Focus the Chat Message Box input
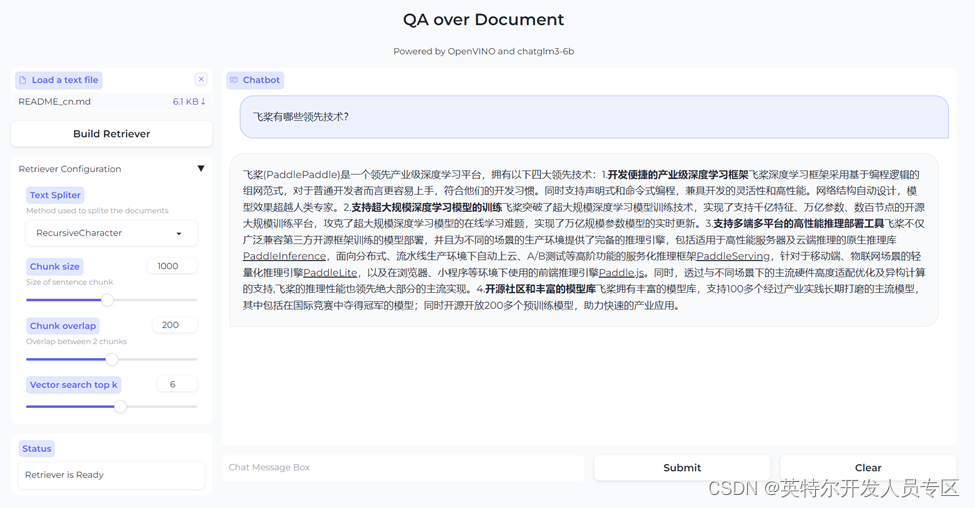 pyautogui.click(x=403, y=468)
